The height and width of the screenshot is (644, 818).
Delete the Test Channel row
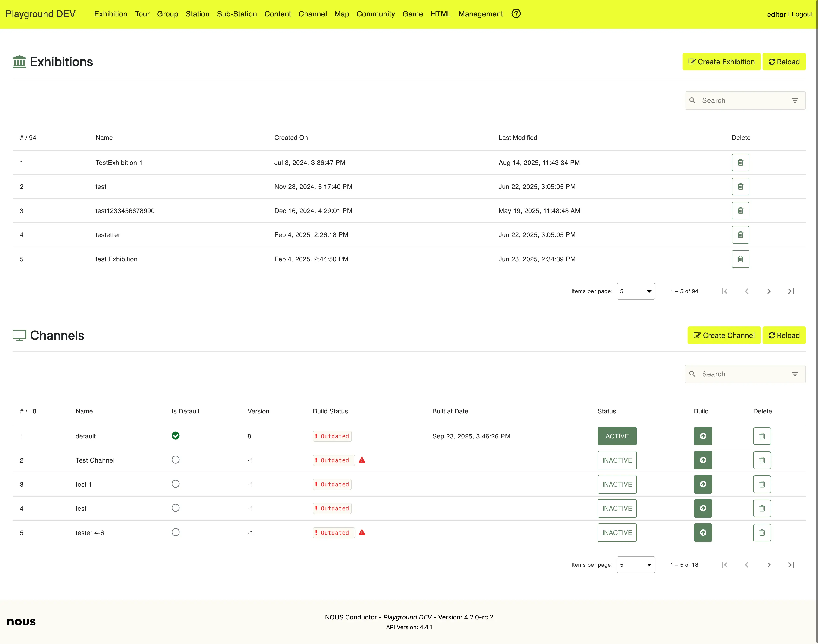[761, 460]
